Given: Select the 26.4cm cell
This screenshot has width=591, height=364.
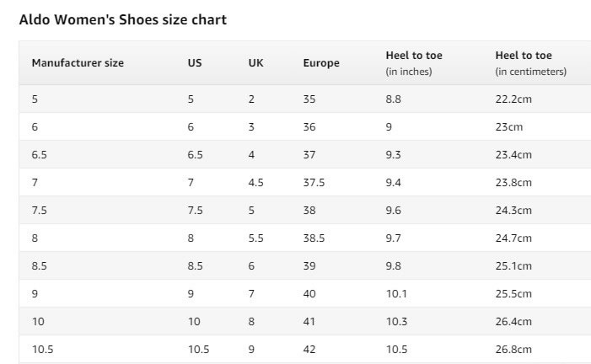Looking at the screenshot, I should coord(513,322).
